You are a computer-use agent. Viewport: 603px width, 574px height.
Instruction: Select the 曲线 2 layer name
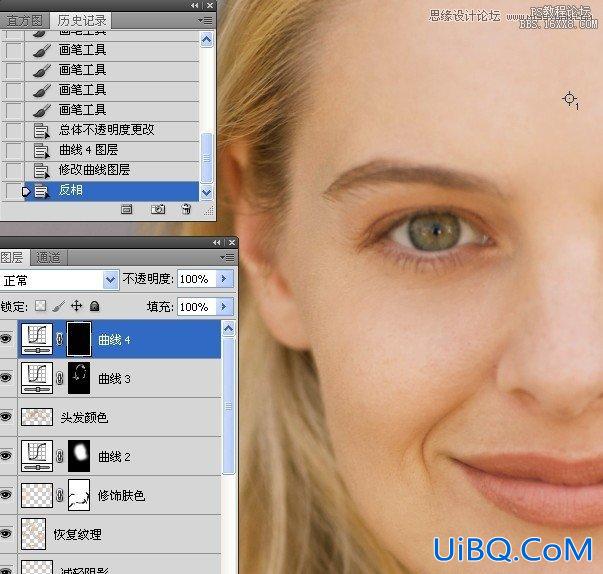pos(114,457)
